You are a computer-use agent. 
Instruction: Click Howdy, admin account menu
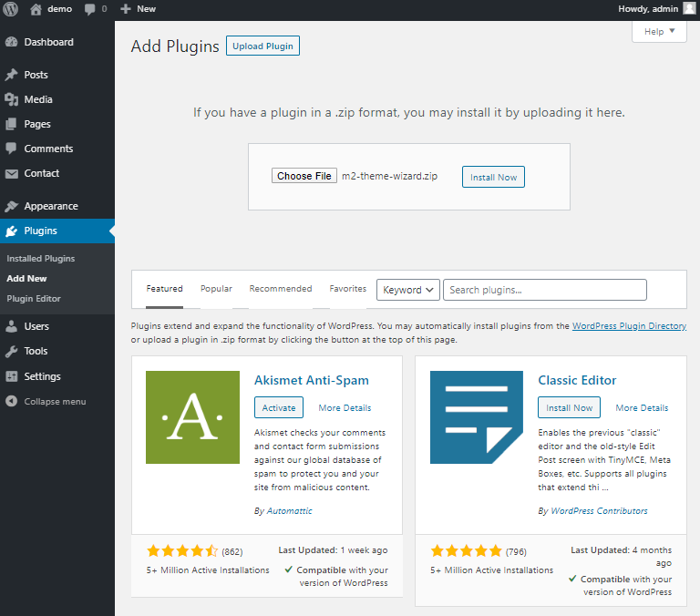pos(648,9)
